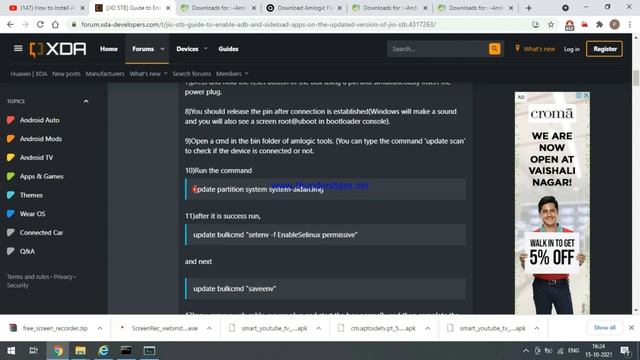Open Chrome three-dot menu
Image resolution: width=640 pixels, height=360 pixels.
point(630,24)
